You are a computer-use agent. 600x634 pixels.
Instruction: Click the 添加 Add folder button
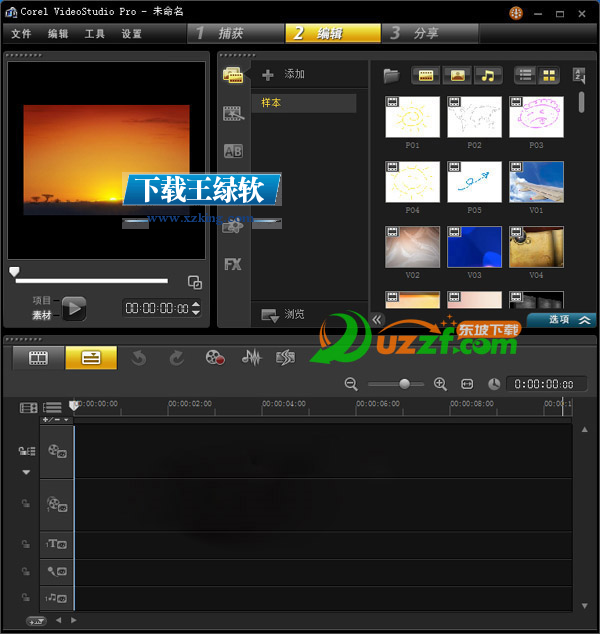283,74
